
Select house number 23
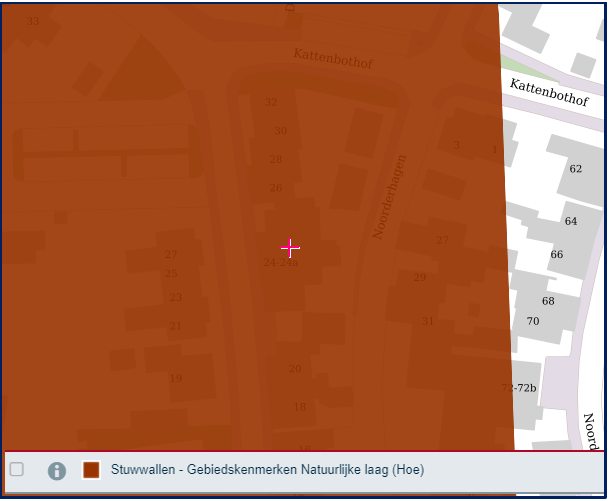point(176,297)
